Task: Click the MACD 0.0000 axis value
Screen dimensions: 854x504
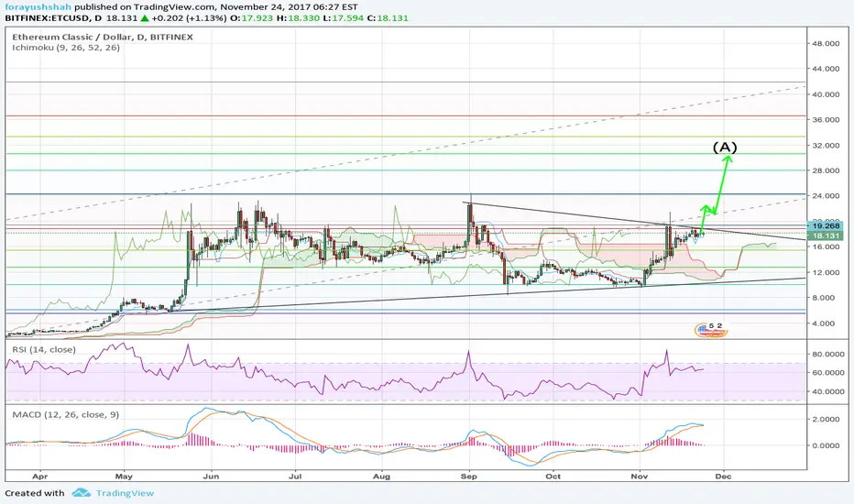Action: [827, 445]
